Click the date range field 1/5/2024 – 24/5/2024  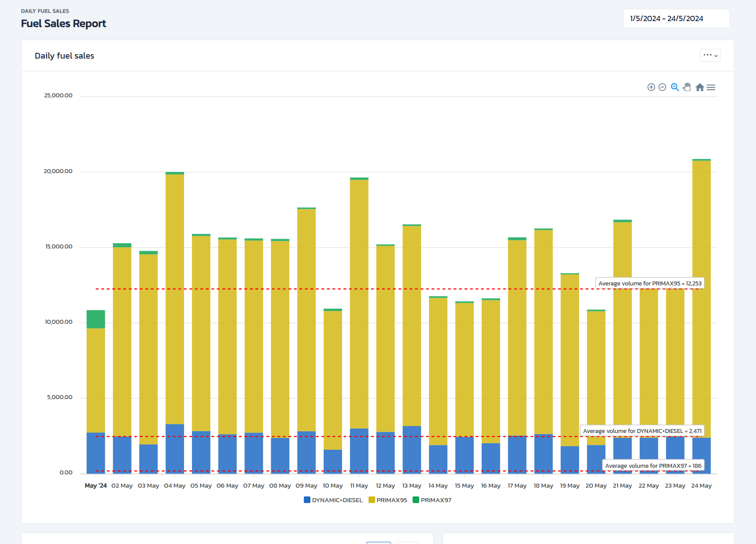(676, 19)
